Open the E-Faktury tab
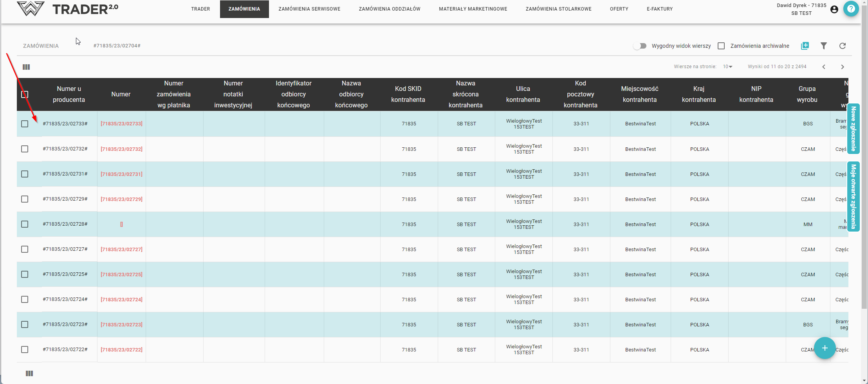The height and width of the screenshot is (384, 868). coord(659,9)
